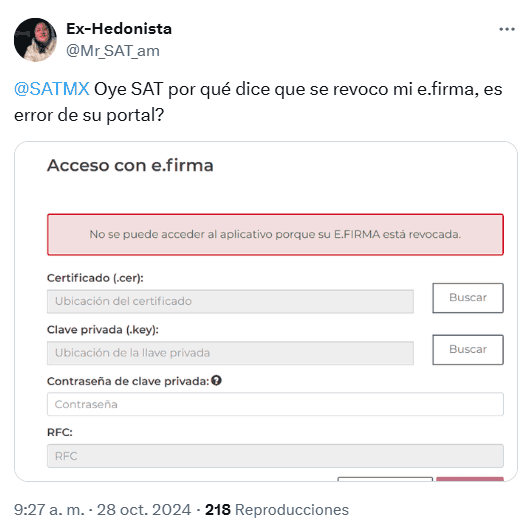Open the embedded SAT login screenshot image

coord(266,311)
